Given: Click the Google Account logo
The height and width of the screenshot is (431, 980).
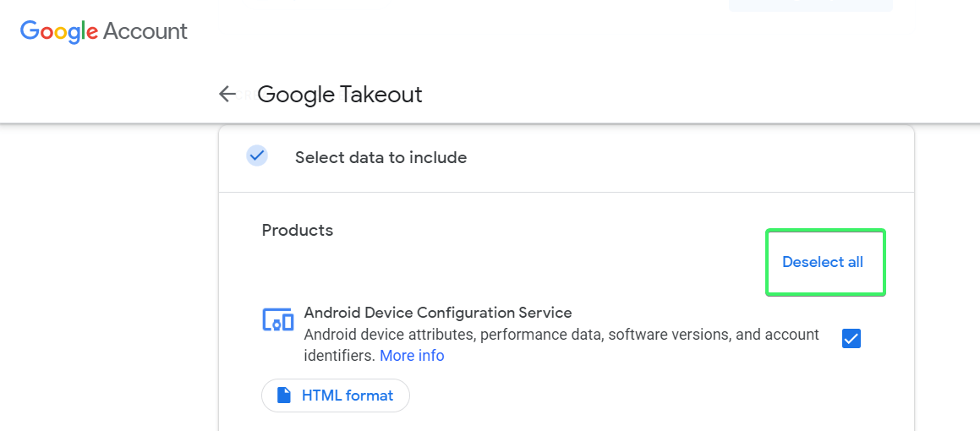Looking at the screenshot, I should coord(104,31).
